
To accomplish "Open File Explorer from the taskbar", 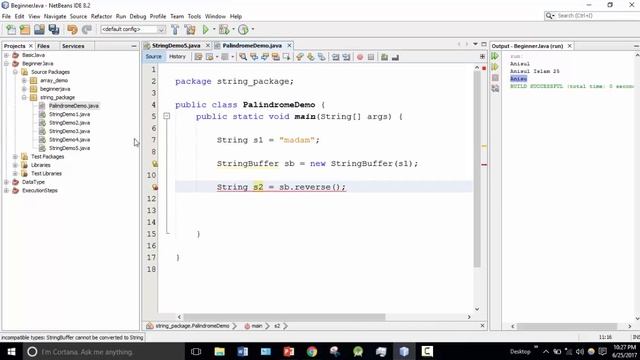I will [220, 351].
